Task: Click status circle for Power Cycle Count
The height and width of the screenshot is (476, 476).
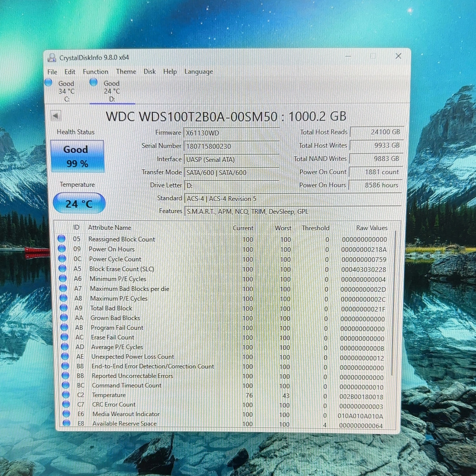Action: click(62, 259)
